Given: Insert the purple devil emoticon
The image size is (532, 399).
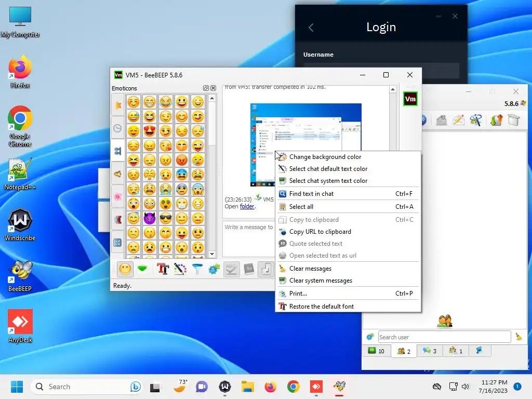Looking at the screenshot, I should (x=150, y=219).
